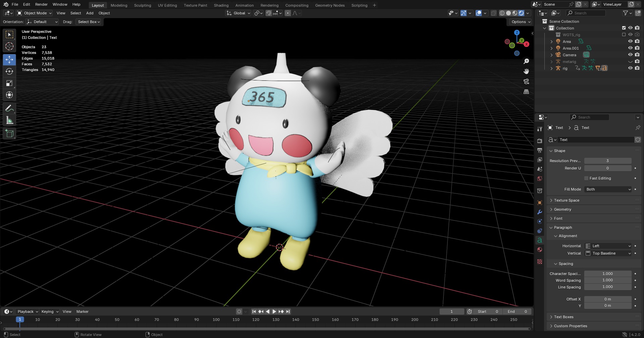Toggle viewport snapping magnet

pyautogui.click(x=269, y=13)
